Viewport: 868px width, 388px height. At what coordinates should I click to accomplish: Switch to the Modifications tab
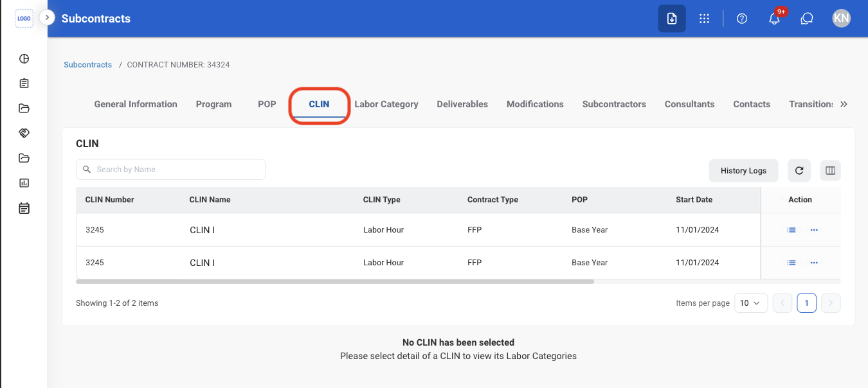pos(535,104)
